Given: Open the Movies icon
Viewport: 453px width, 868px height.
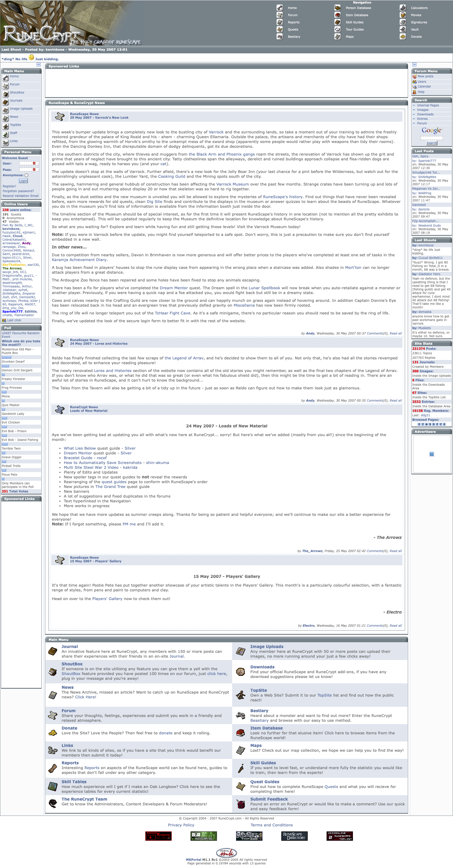Looking at the screenshot, I should pos(403,15).
